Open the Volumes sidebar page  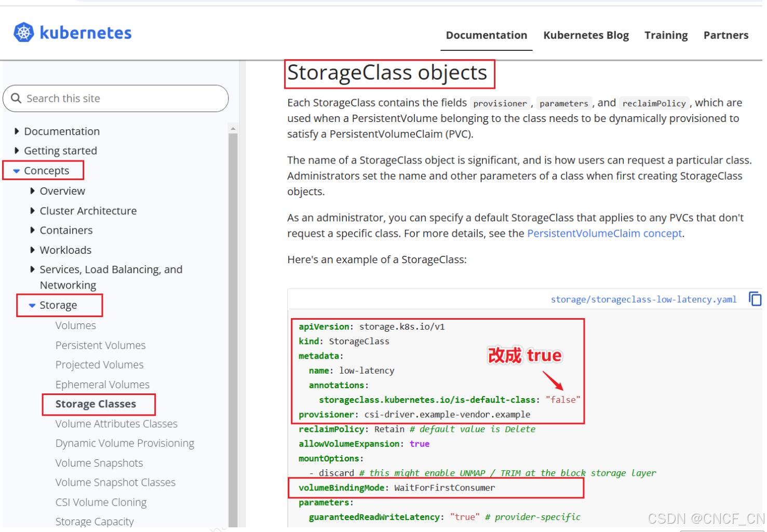pos(76,325)
